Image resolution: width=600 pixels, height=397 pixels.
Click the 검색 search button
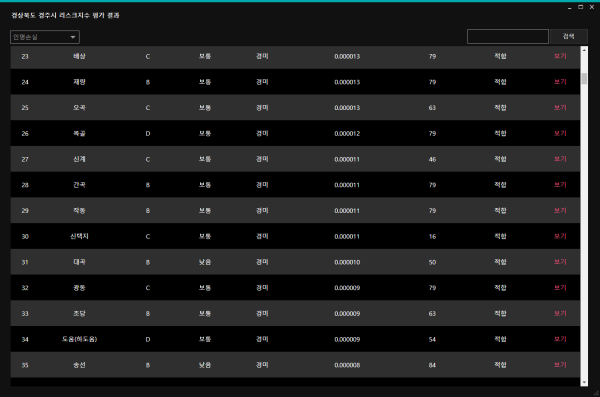(x=569, y=36)
